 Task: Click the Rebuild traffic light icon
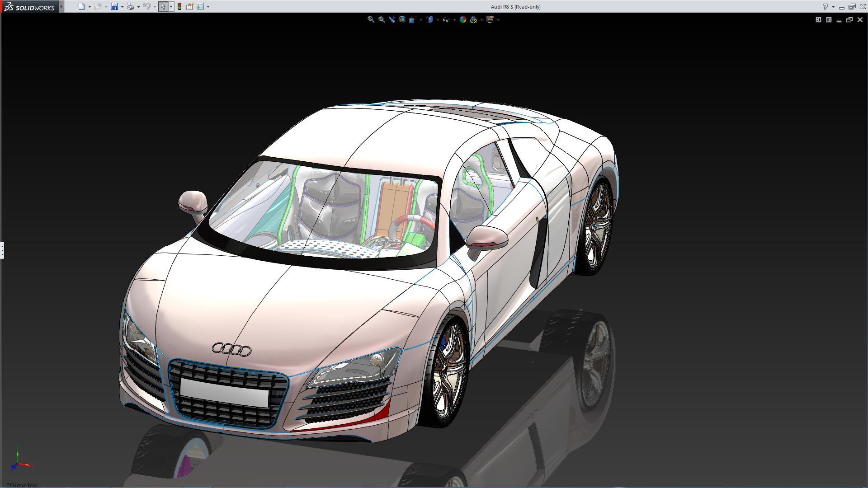point(179,6)
